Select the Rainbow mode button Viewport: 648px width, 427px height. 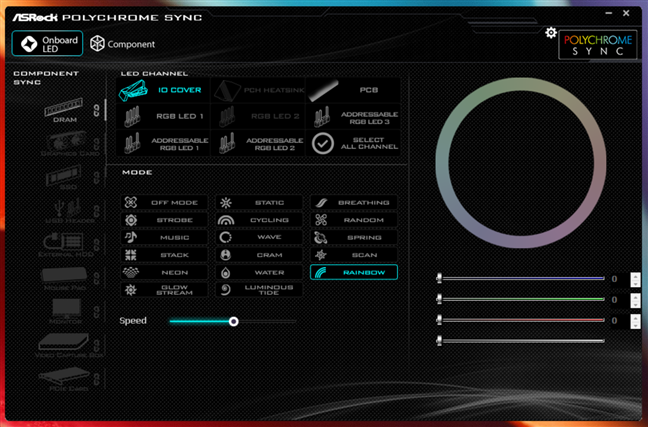(x=353, y=272)
